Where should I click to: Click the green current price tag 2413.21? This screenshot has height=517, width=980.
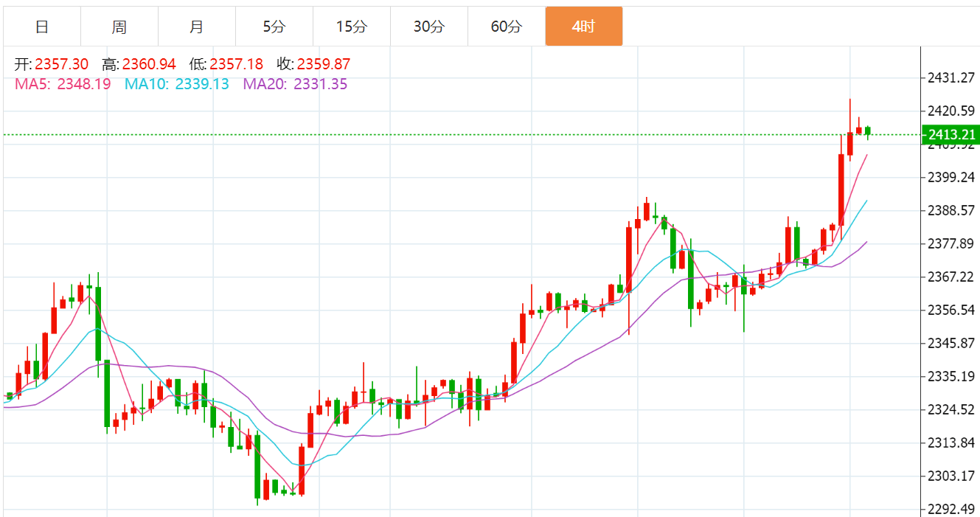coord(951,134)
